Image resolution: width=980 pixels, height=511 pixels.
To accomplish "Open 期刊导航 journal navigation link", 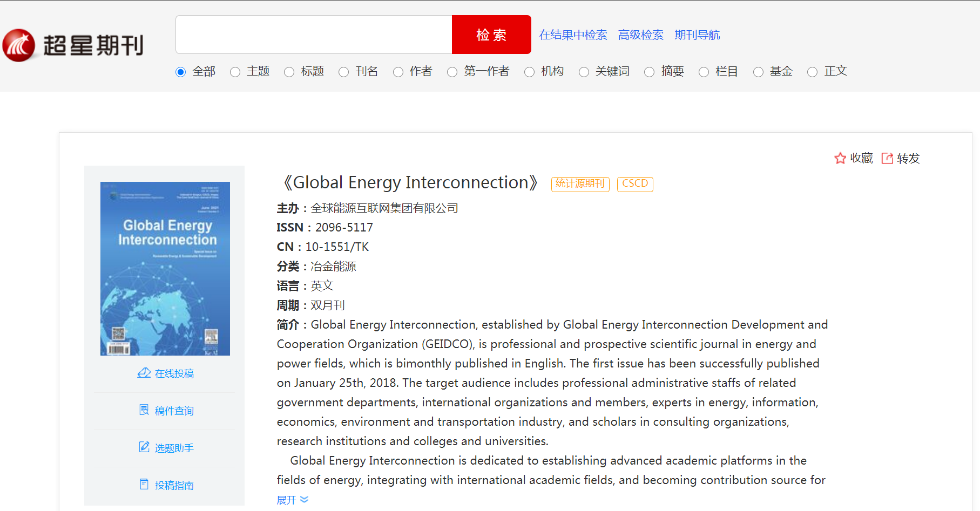I will click(x=697, y=35).
